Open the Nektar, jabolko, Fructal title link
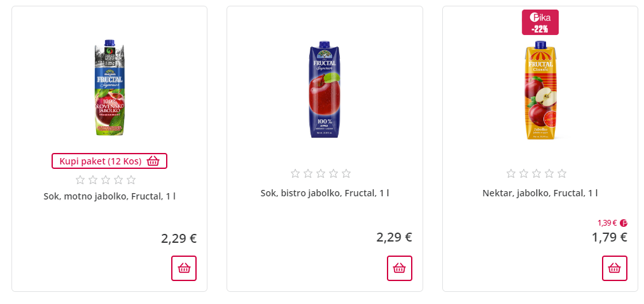The image size is (644, 304). [540, 193]
